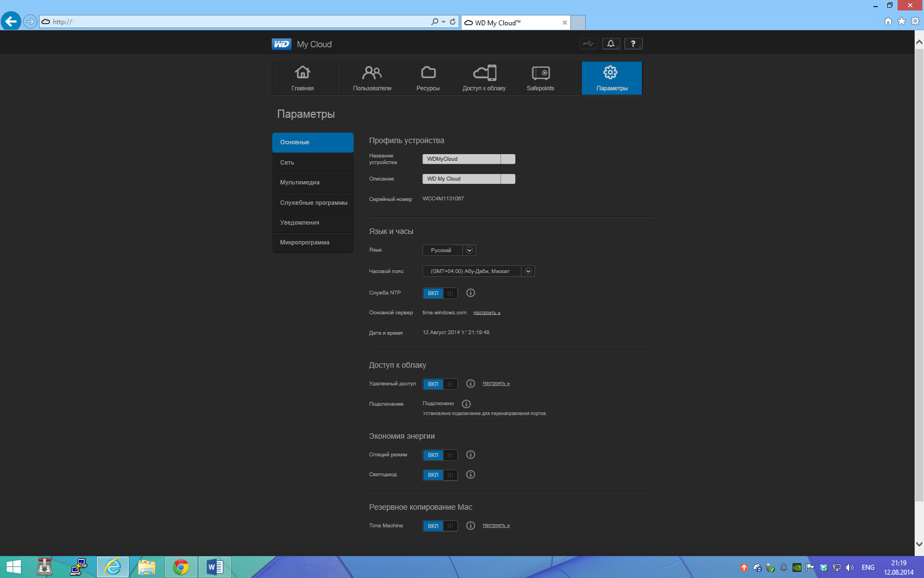Open the Доступ к облаку tab
Screen dimensions: 924x578
pos(484,78)
